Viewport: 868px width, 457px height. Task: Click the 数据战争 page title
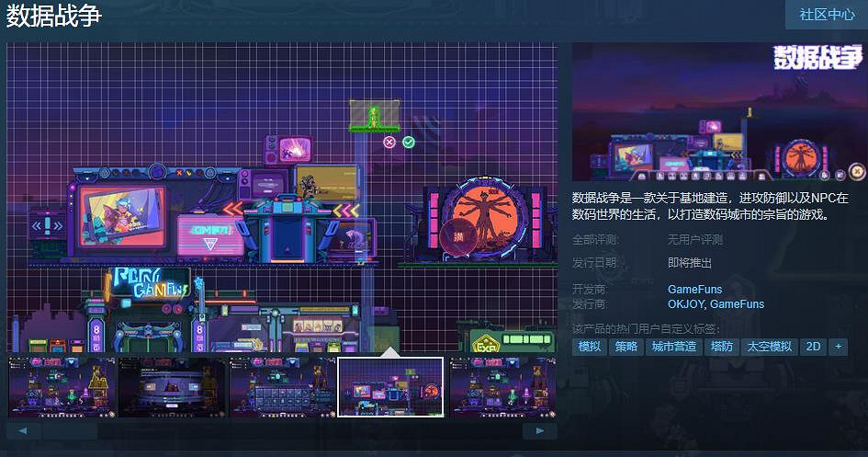click(x=53, y=16)
